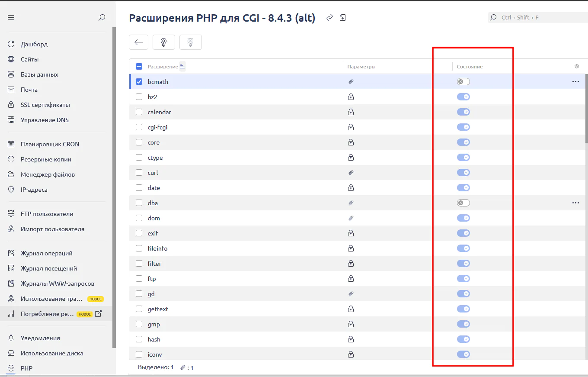Check the gettext checkbox
This screenshot has height=377, width=588.
[139, 309]
